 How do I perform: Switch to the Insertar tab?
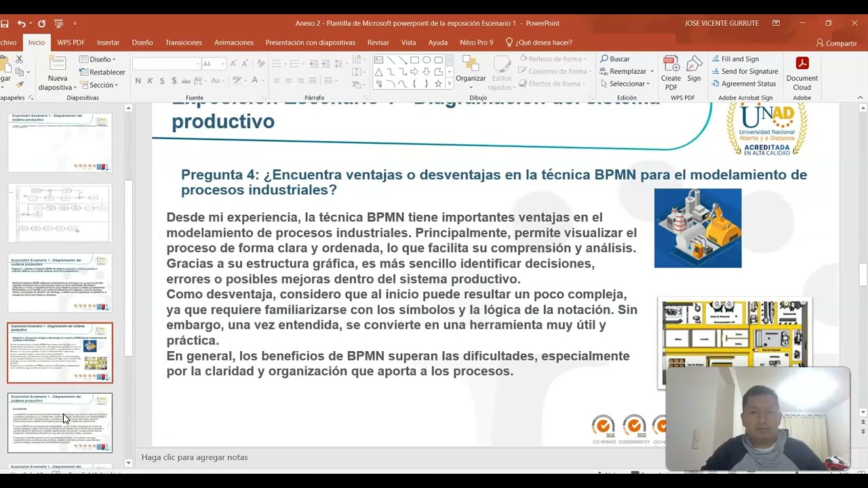point(108,43)
